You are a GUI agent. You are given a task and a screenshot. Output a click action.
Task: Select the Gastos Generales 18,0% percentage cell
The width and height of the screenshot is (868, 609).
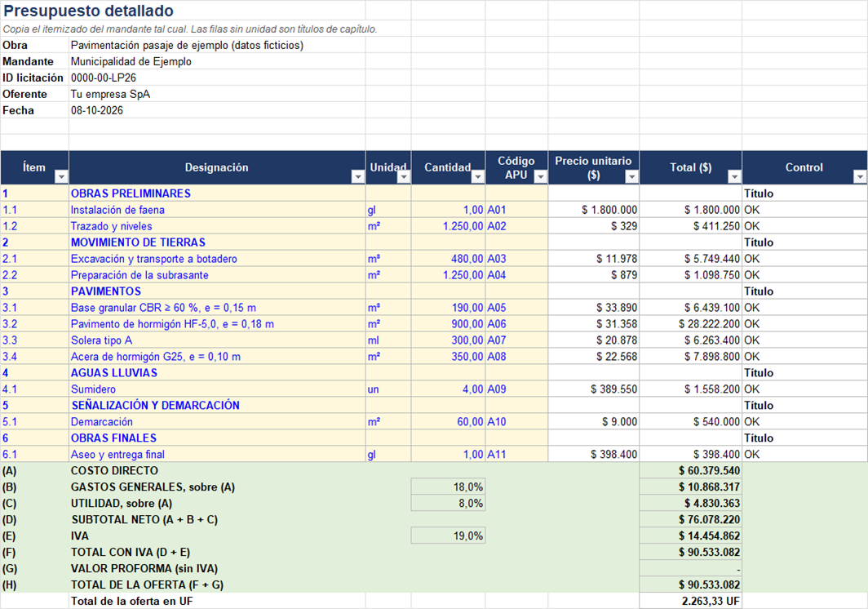pos(449,487)
